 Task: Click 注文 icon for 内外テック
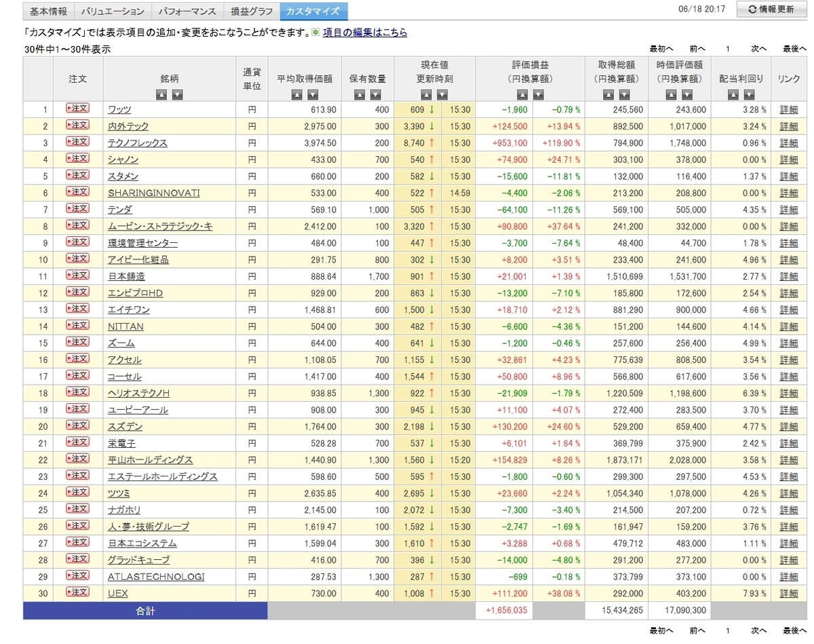click(x=77, y=125)
